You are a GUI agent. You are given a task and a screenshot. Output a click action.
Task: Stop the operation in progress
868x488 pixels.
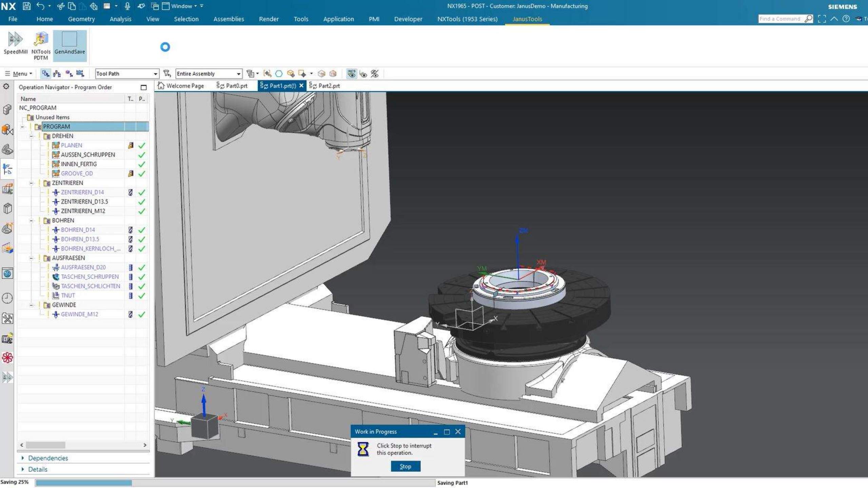[406, 466]
